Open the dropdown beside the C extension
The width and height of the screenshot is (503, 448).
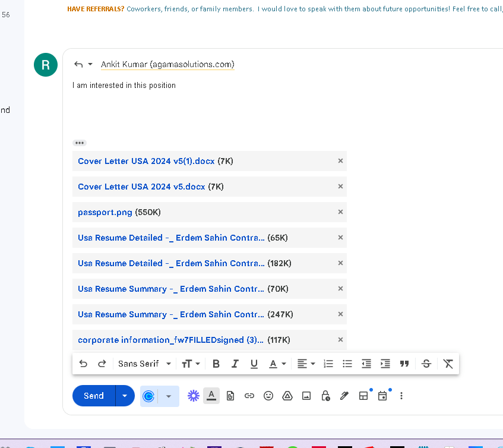(169, 396)
